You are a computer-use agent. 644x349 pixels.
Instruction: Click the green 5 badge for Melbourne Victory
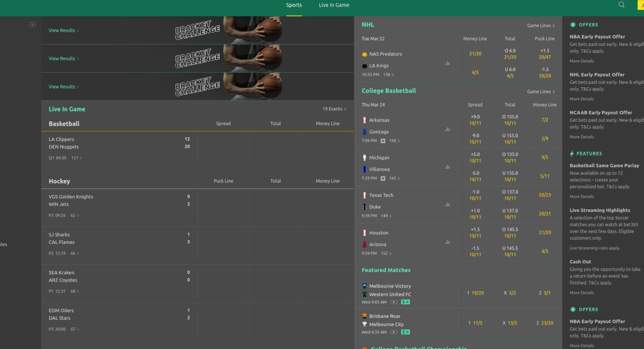pyautogui.click(x=406, y=302)
